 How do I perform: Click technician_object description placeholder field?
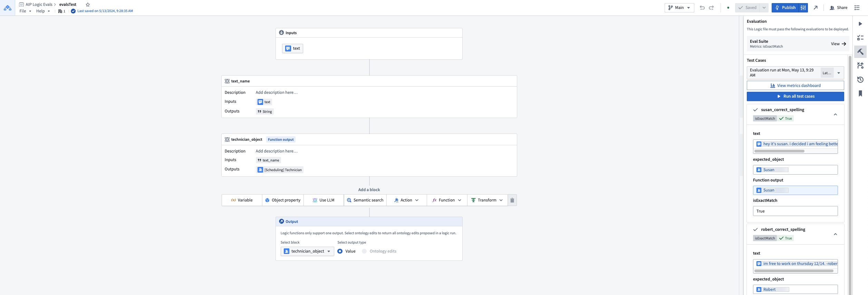(277, 151)
